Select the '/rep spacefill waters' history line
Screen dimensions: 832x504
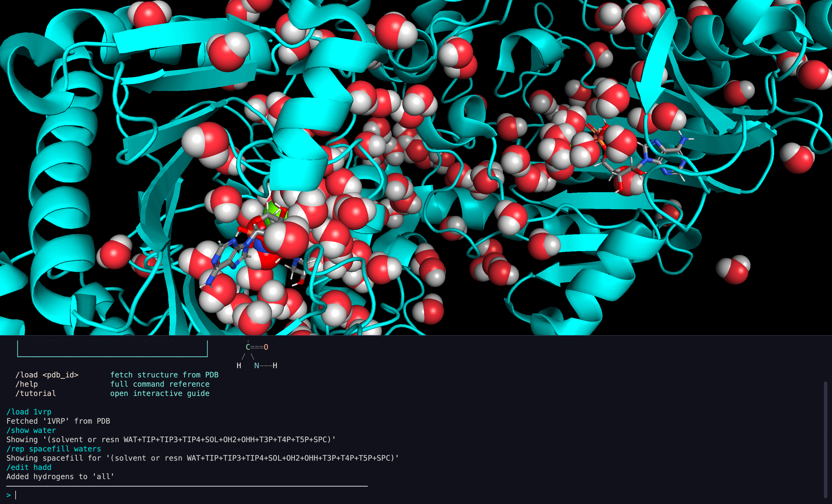pyautogui.click(x=54, y=449)
